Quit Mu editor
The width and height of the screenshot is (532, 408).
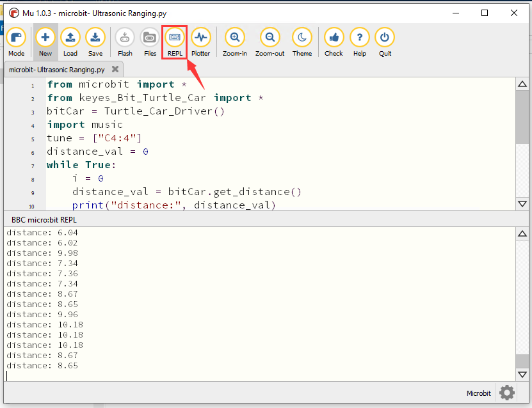(385, 42)
